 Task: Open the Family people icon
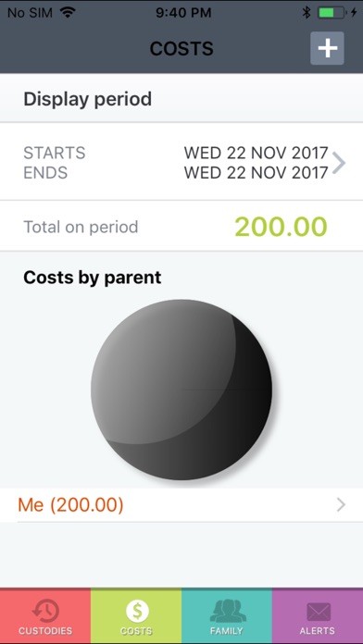click(x=227, y=611)
